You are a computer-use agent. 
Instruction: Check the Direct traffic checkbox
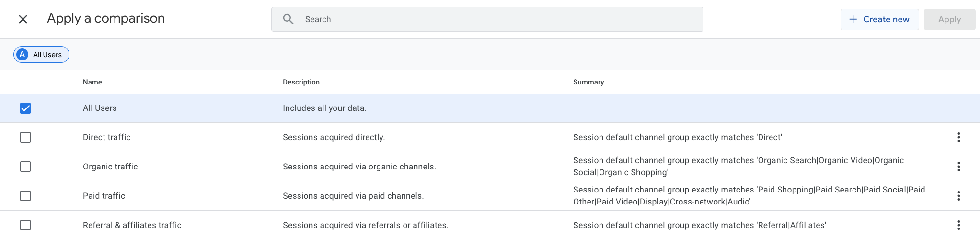[25, 137]
